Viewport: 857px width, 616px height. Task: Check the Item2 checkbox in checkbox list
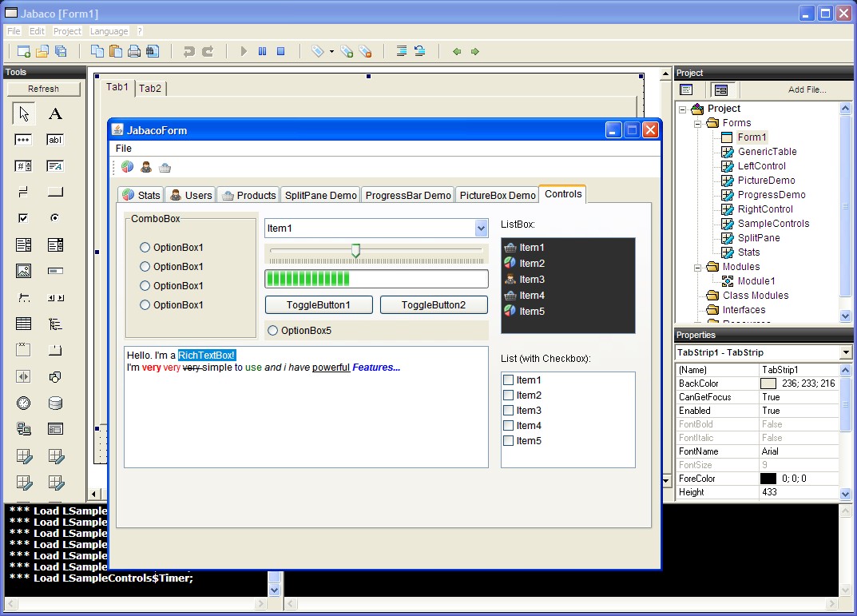[508, 395]
